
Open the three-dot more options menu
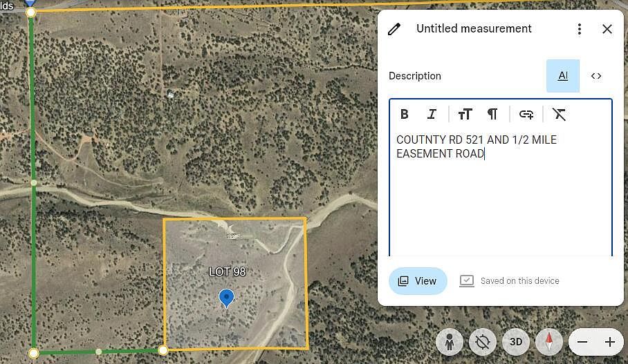tap(579, 29)
